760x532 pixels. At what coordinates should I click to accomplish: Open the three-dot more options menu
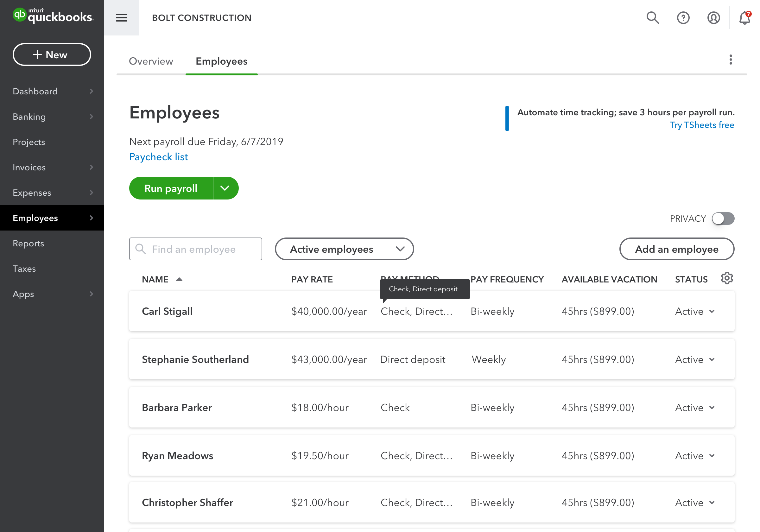731,60
